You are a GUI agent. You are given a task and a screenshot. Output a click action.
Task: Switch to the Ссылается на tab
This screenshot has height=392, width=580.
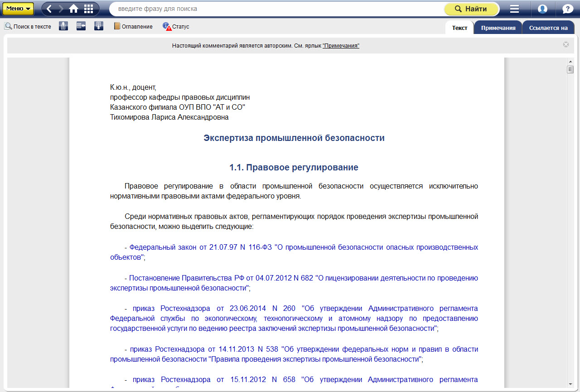[548, 28]
